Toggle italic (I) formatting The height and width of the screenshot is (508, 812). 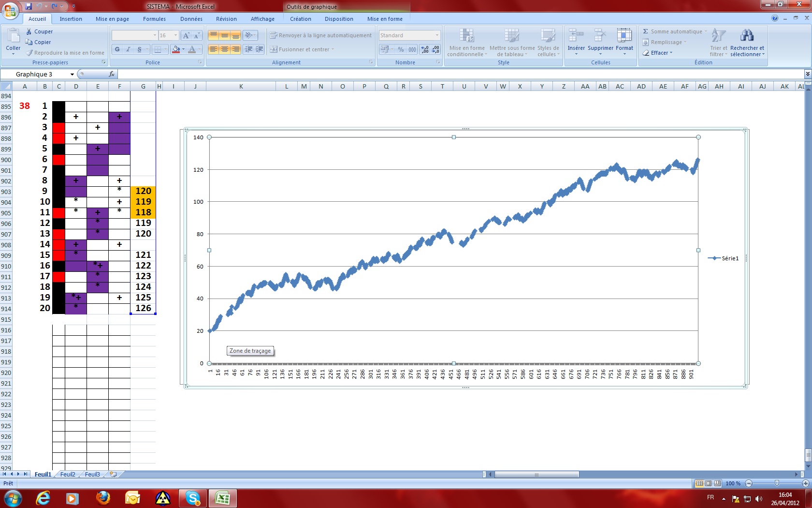(x=128, y=49)
